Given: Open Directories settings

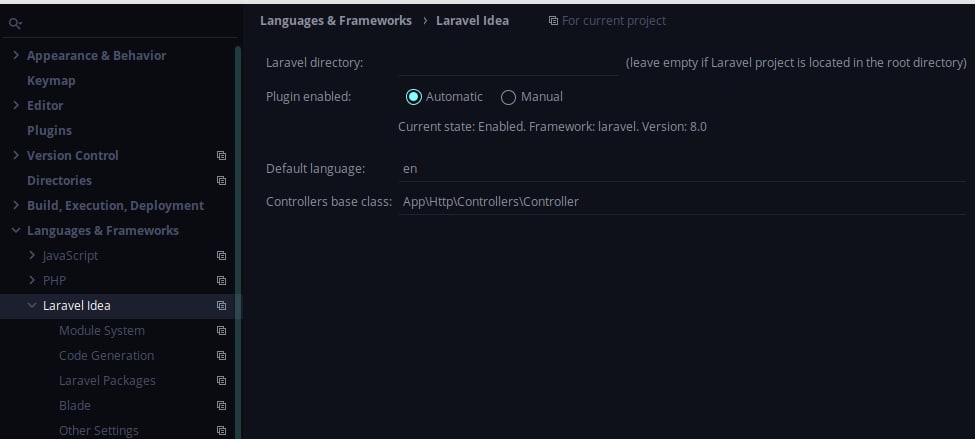Looking at the screenshot, I should (x=59, y=180).
